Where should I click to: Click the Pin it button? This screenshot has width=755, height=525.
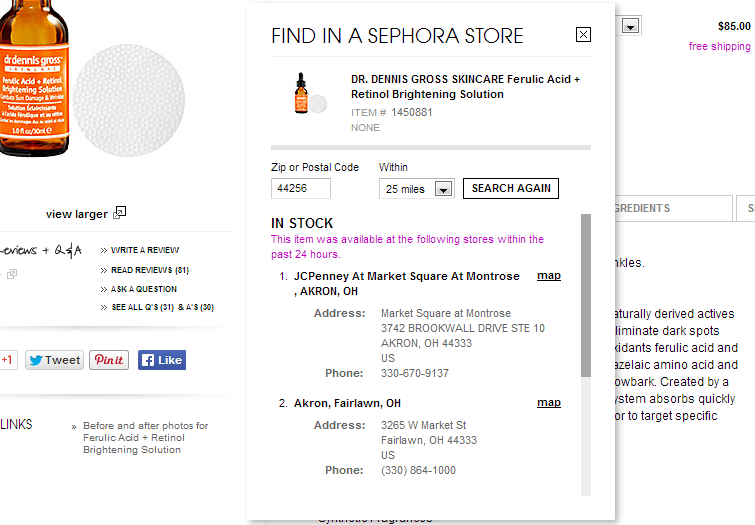point(109,360)
